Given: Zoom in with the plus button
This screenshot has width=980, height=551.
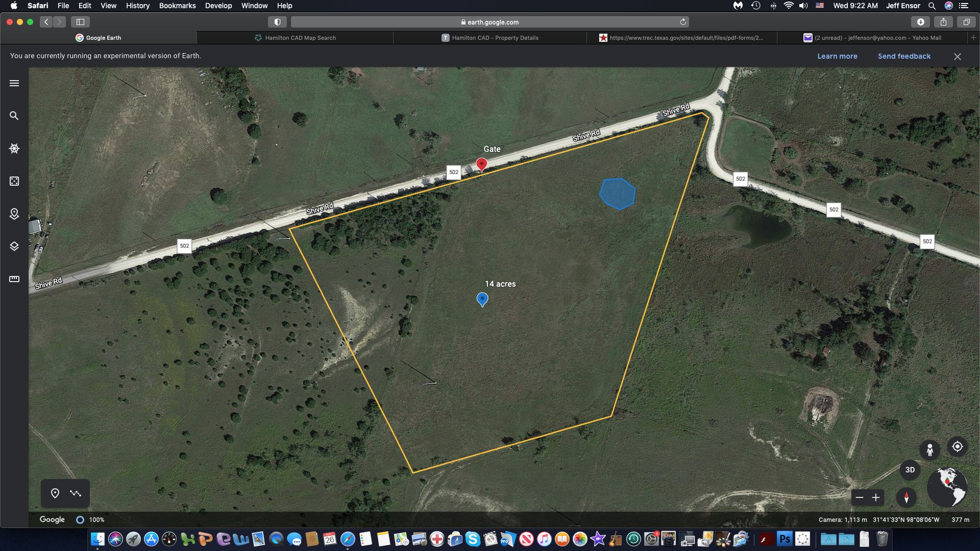Looking at the screenshot, I should click(876, 497).
